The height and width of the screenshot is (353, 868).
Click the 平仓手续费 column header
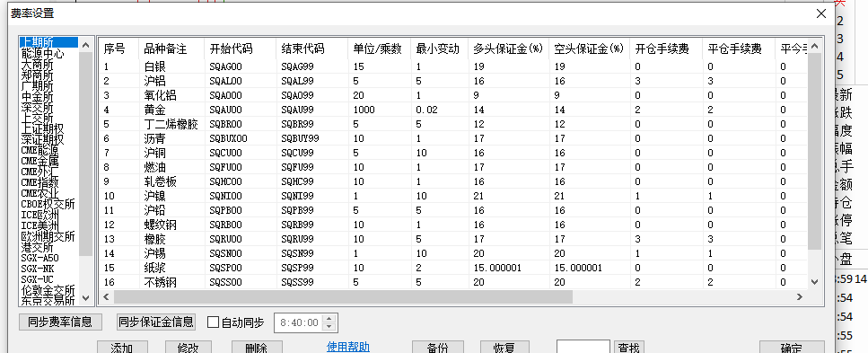tap(738, 49)
